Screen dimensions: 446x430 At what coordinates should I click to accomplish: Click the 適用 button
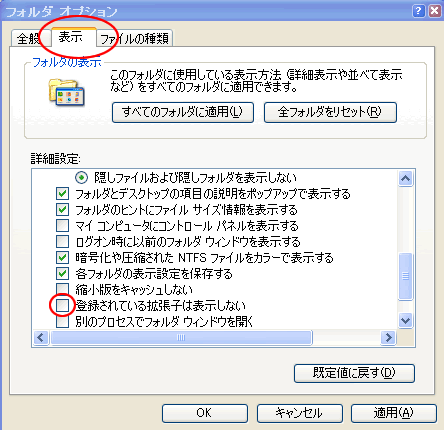point(394,413)
